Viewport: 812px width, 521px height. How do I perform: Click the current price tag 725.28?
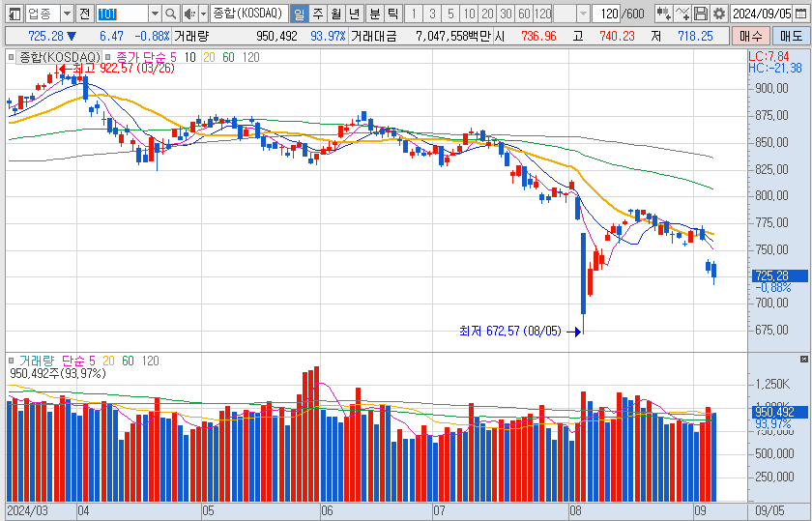tap(779, 275)
